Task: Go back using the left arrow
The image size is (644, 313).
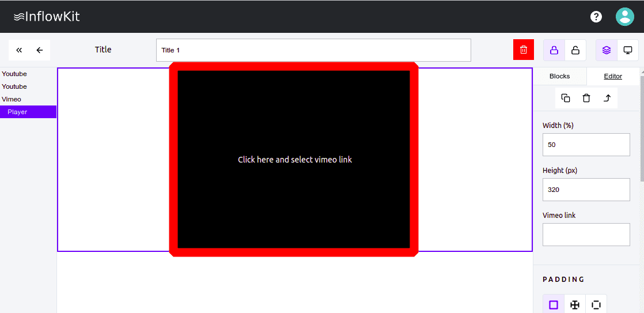Action: tap(40, 50)
